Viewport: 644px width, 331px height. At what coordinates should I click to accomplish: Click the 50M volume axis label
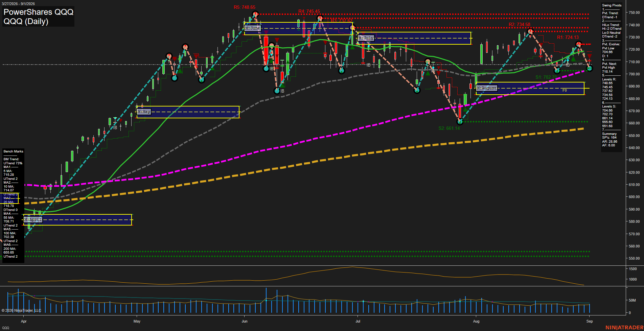pyautogui.click(x=632, y=300)
